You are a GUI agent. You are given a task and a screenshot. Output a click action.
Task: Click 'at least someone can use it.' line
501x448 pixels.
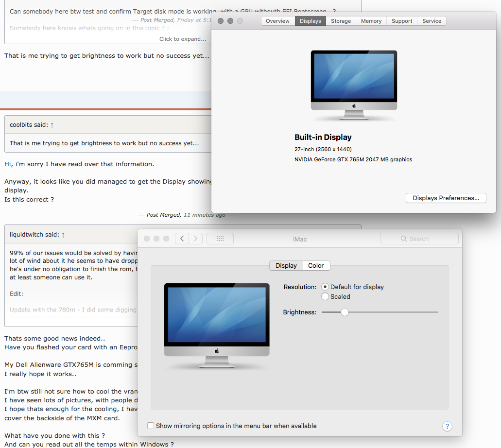pos(51,277)
